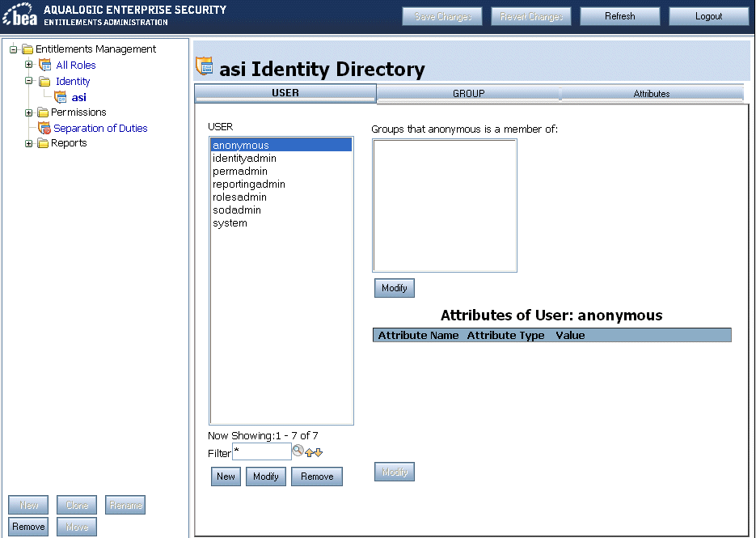Screen dimensions: 756x538
Task: Click the Move button
Action: (77, 527)
